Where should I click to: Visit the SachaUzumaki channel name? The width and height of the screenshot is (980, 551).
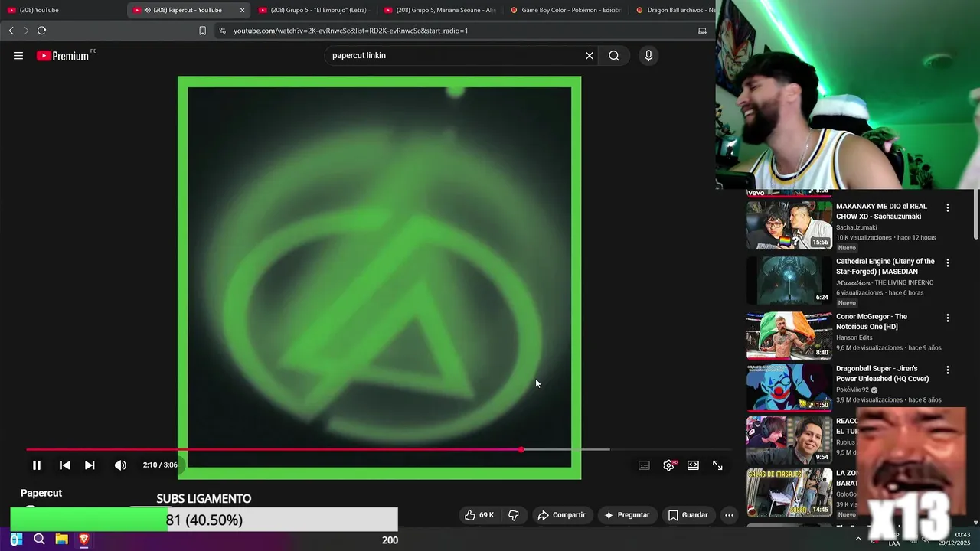click(857, 227)
